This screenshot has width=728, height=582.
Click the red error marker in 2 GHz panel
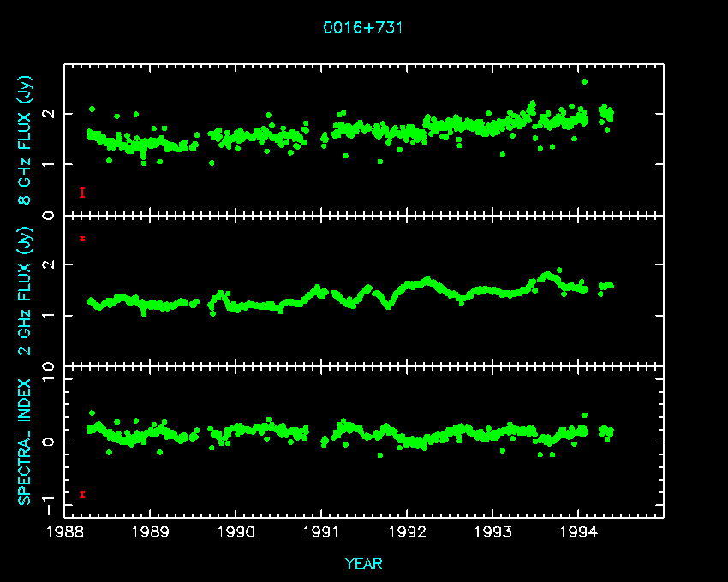(x=82, y=238)
